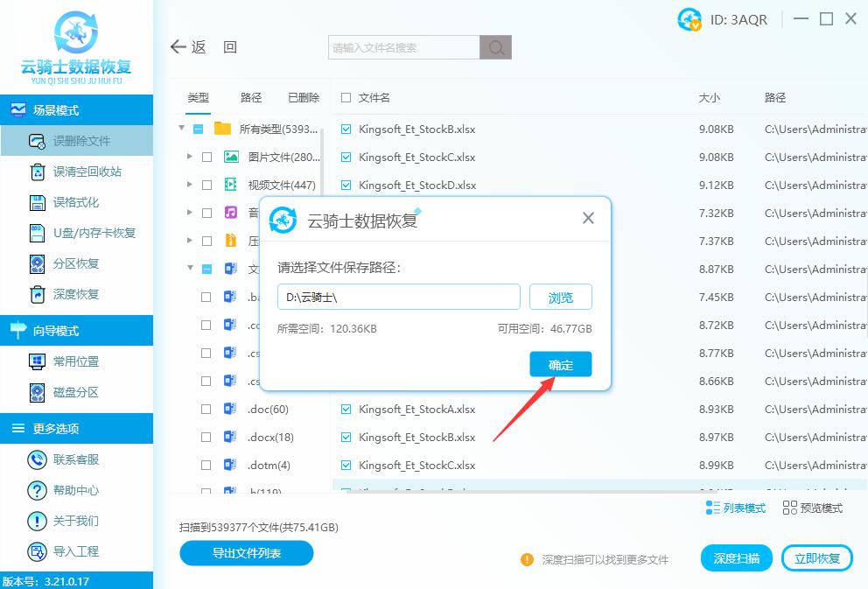Collapse the document files tree node

coord(191,268)
